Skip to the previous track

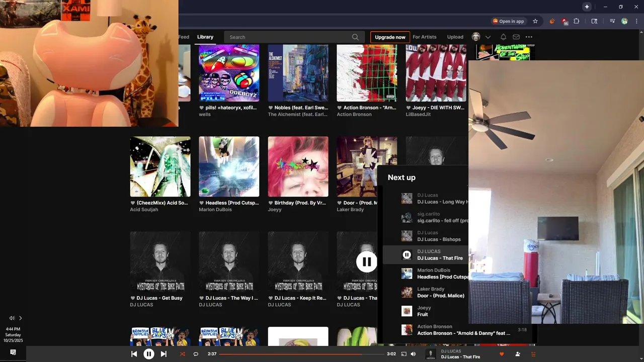pos(134,354)
